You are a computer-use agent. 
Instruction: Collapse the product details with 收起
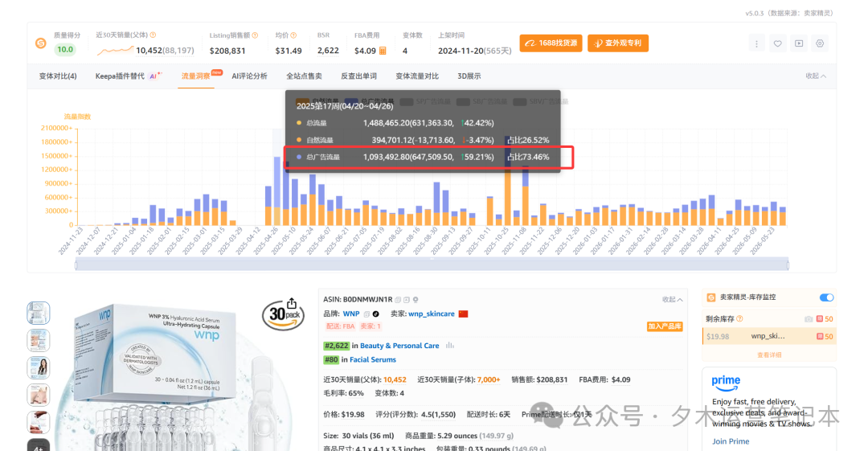point(672,299)
